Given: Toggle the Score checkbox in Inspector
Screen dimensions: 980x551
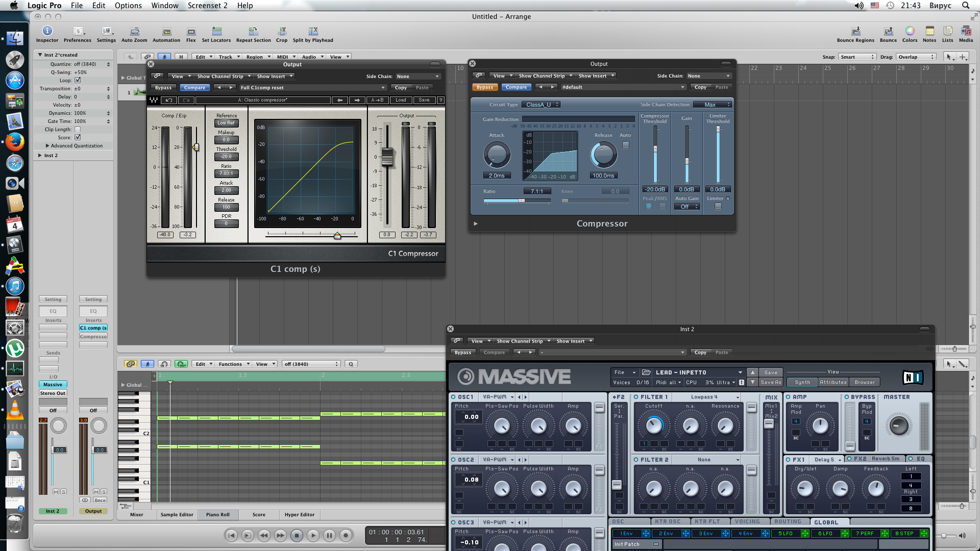Looking at the screenshot, I should 78,137.
